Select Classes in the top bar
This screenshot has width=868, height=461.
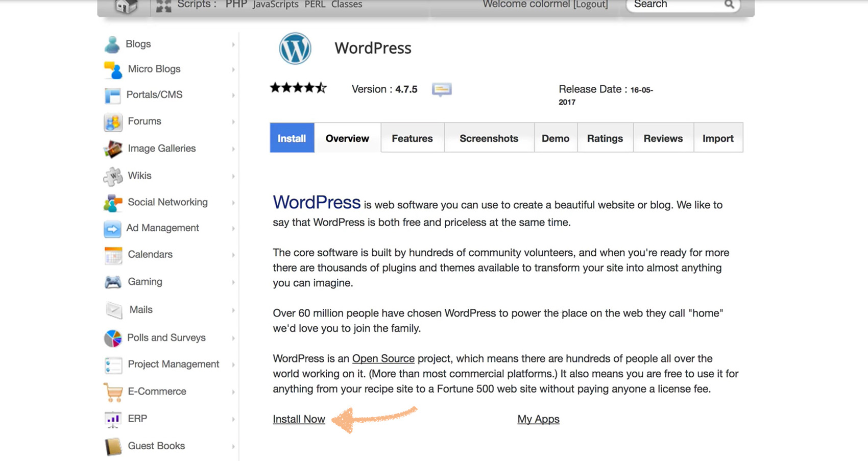[347, 5]
